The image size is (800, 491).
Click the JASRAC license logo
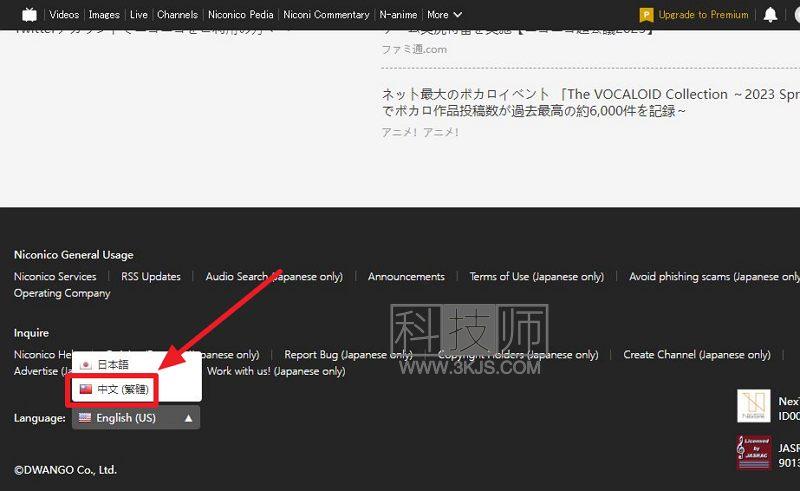pyautogui.click(x=754, y=452)
